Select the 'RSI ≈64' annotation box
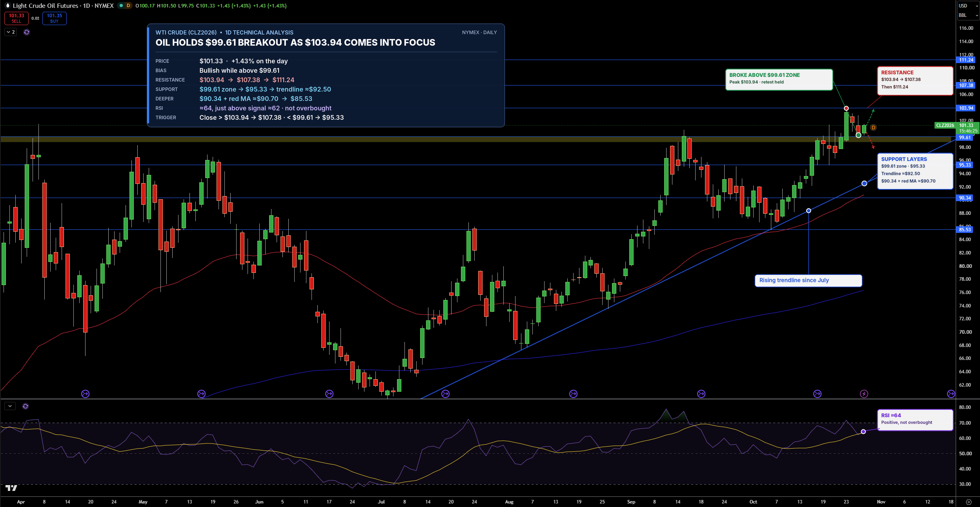 [x=915, y=420]
